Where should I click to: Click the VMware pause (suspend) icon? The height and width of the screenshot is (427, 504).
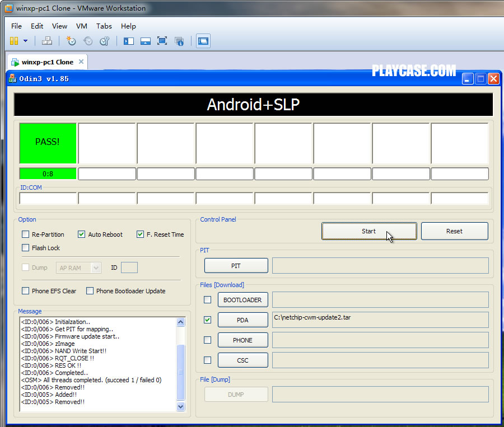pos(14,41)
